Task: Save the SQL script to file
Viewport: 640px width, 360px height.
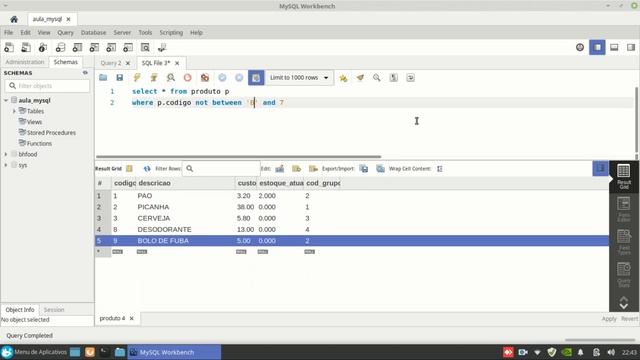Action: tap(120, 78)
